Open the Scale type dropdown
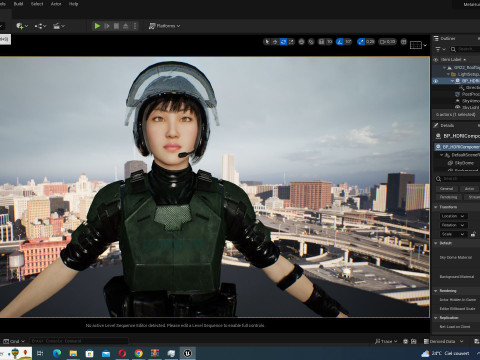 click(454, 234)
